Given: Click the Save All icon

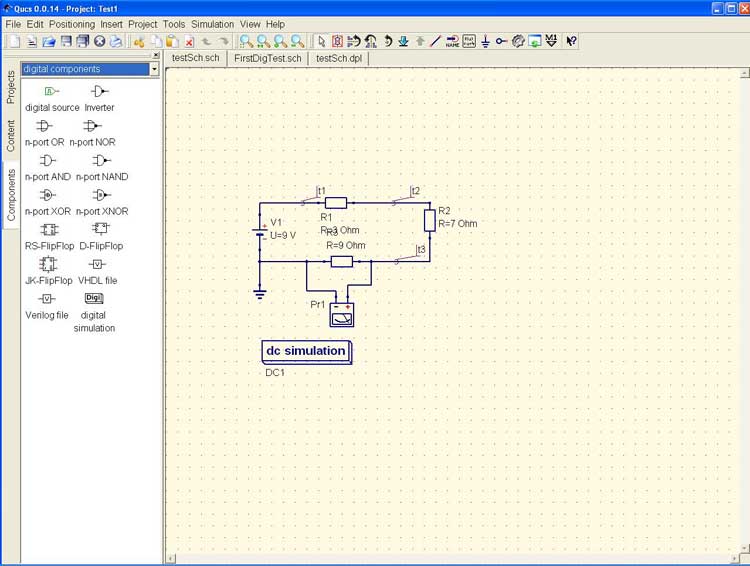Looking at the screenshot, I should point(83,42).
